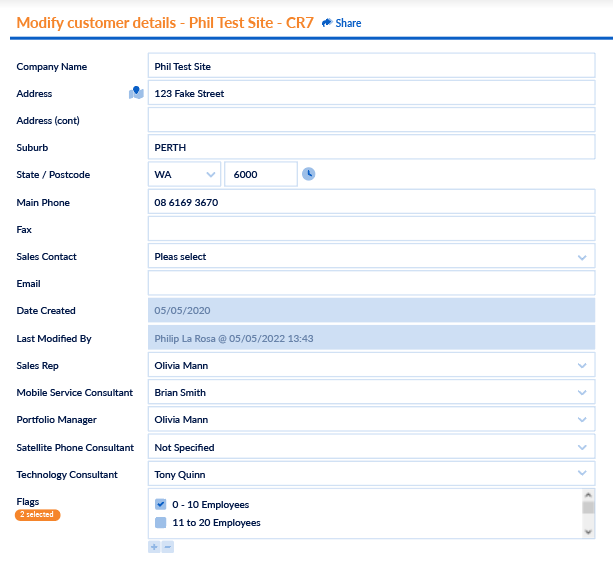
Task: Click the Share link in header
Action: 341,23
